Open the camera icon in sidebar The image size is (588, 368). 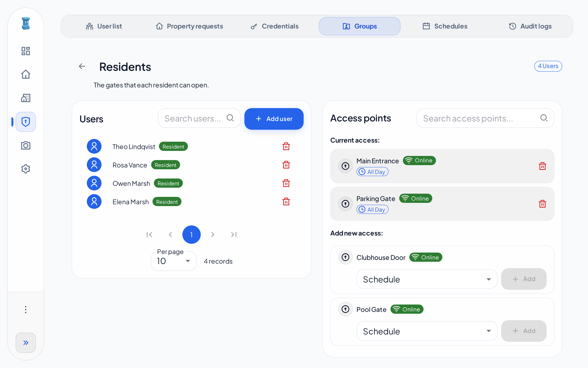(x=25, y=145)
